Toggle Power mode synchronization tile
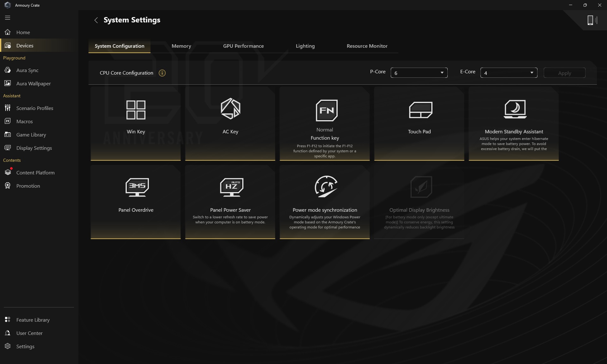 point(325,202)
